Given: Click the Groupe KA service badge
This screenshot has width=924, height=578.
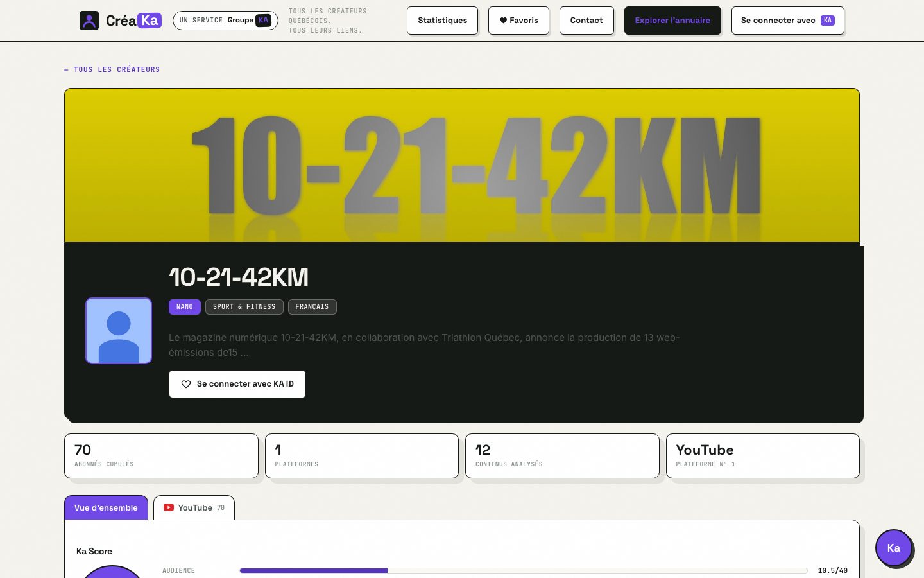Looking at the screenshot, I should [x=225, y=21].
